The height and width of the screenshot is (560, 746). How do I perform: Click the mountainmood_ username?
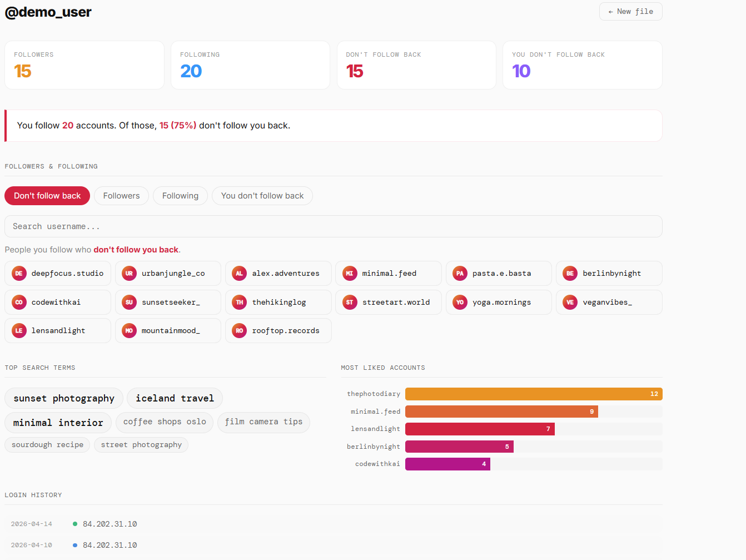(171, 330)
